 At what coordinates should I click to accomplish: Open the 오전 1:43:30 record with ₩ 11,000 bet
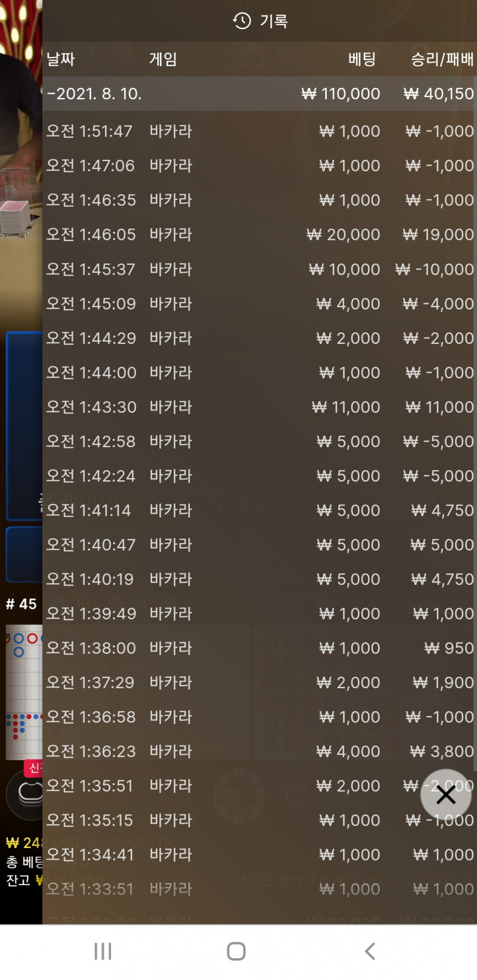pyautogui.click(x=259, y=407)
